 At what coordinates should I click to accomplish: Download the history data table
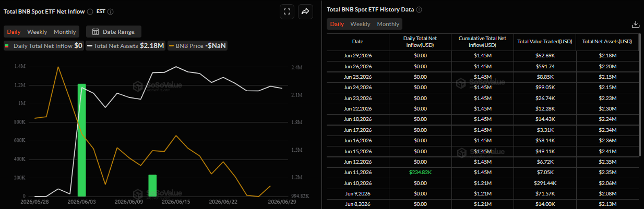pyautogui.click(x=635, y=24)
